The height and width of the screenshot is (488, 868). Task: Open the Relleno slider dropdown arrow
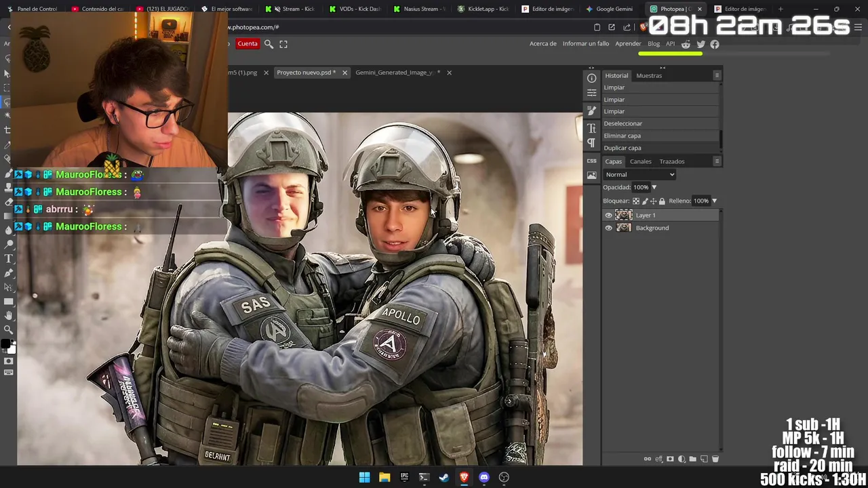pyautogui.click(x=714, y=201)
